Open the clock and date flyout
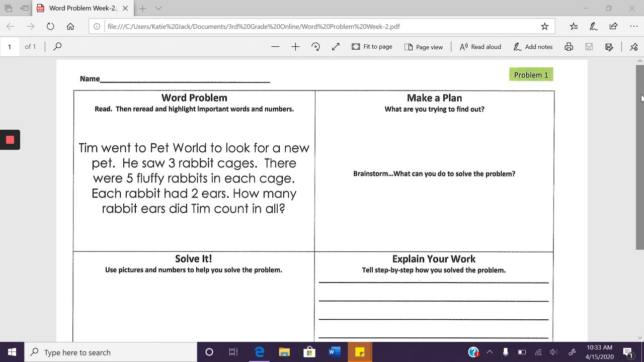Viewport: 644px width, 362px height. (600, 352)
